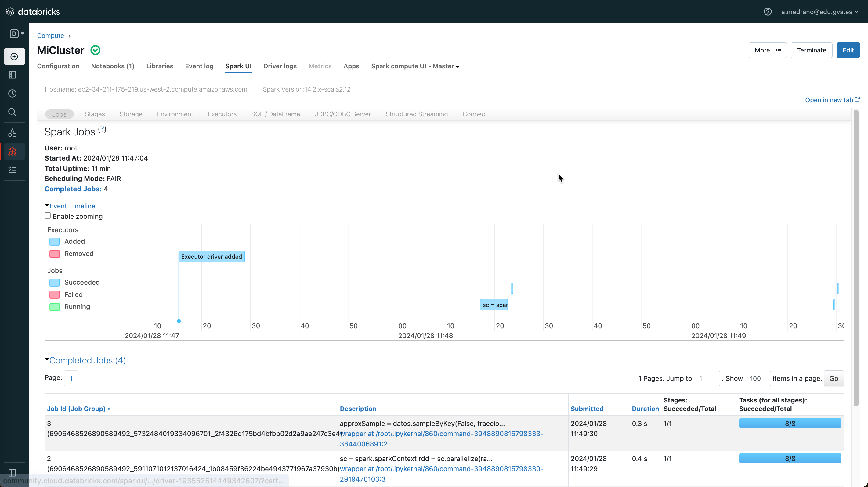Enable the Executor Added legend checkbox

(55, 241)
